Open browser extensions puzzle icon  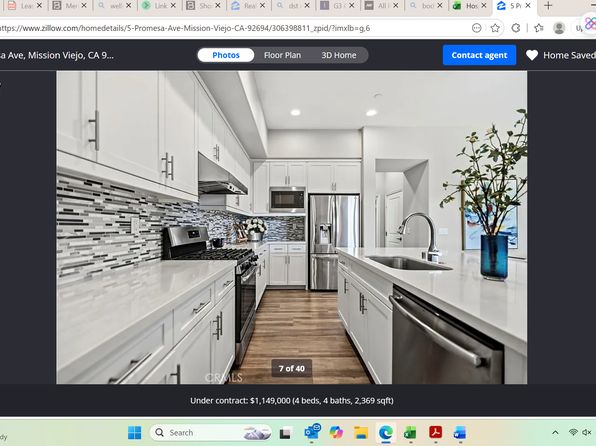tap(516, 28)
